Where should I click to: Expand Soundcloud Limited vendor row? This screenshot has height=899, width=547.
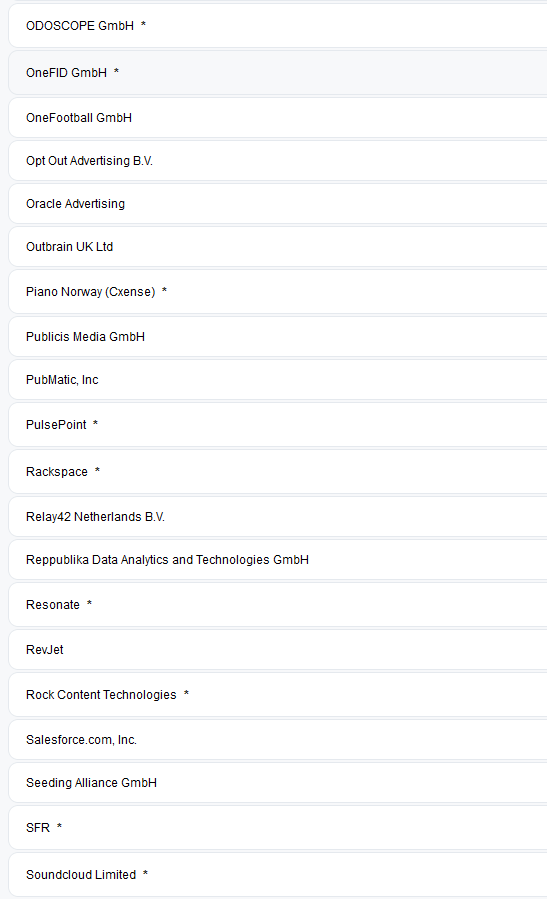278,875
